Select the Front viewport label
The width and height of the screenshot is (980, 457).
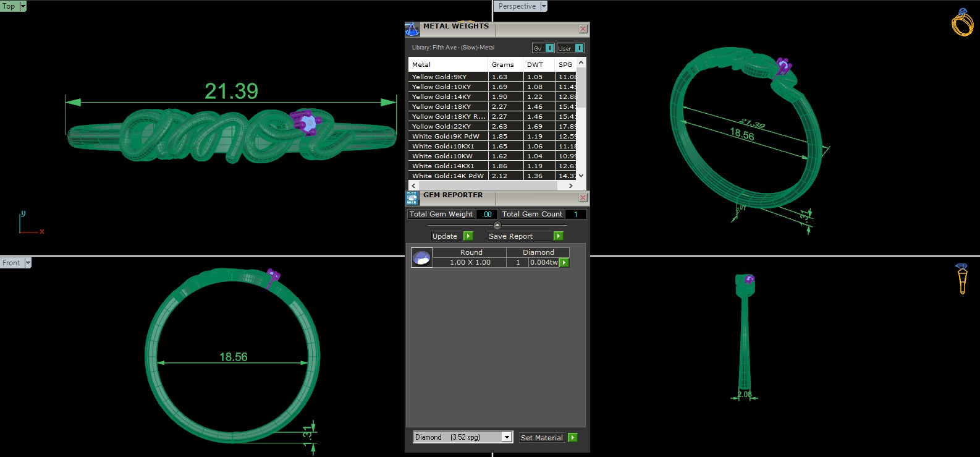pos(12,263)
